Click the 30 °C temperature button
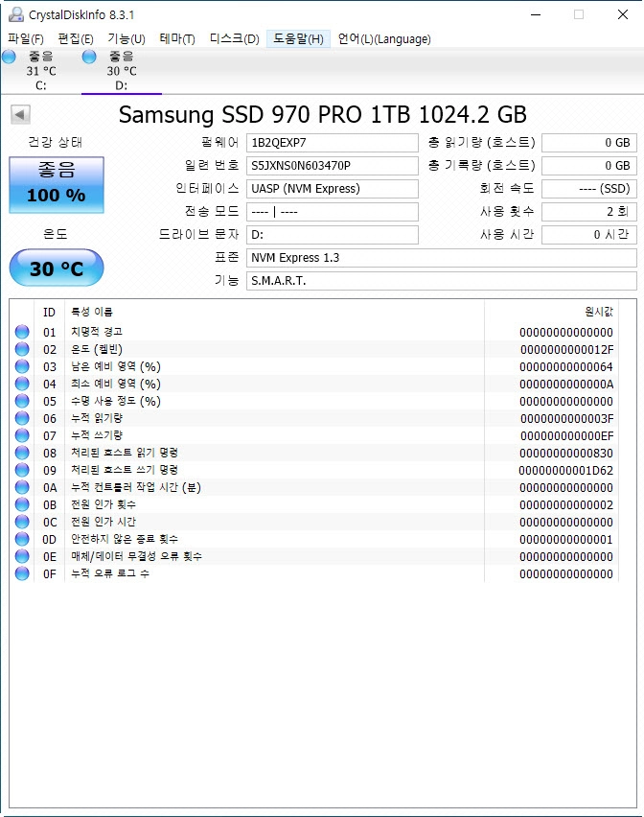Viewport: 644px width, 817px height. click(x=57, y=268)
